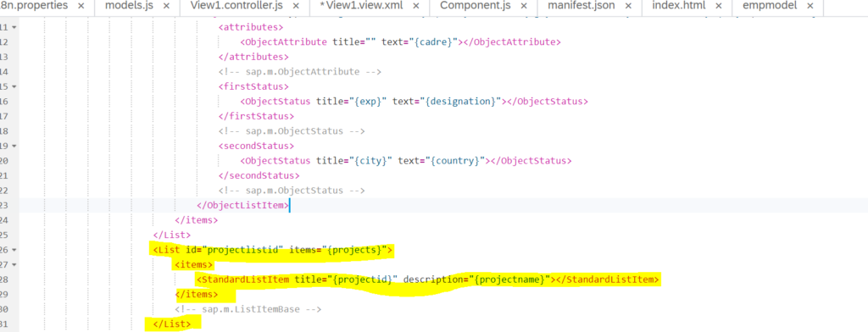Click the <firstStatus> opening tag
868x332 pixels.
(x=253, y=87)
